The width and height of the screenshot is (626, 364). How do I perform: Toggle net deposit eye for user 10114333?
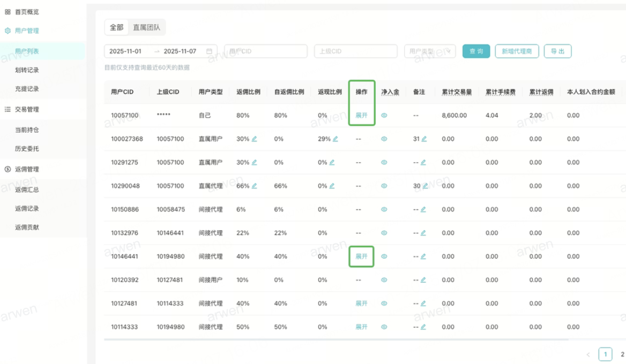pyautogui.click(x=384, y=327)
